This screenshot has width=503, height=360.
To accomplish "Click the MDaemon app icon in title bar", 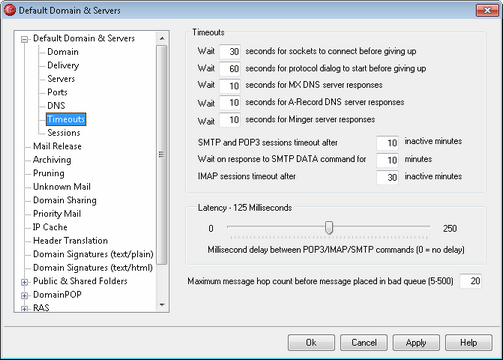I will pyautogui.click(x=10, y=10).
